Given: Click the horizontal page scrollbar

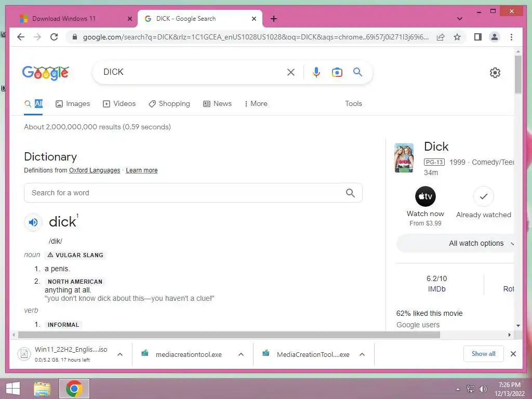Looking at the screenshot, I should (x=229, y=335).
